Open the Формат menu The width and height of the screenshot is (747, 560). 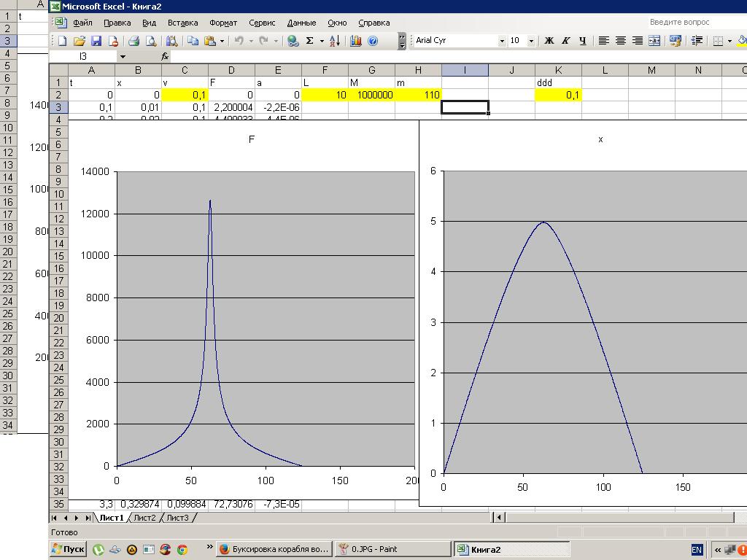222,23
